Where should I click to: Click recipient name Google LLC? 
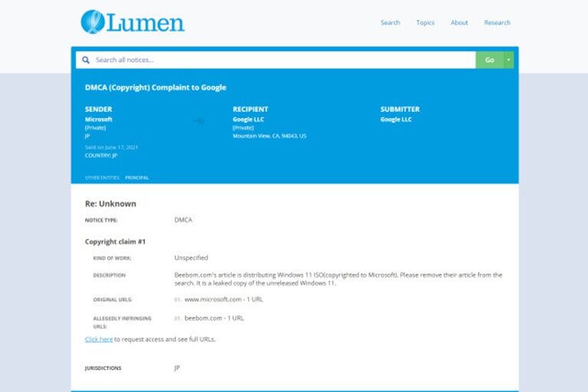point(248,119)
